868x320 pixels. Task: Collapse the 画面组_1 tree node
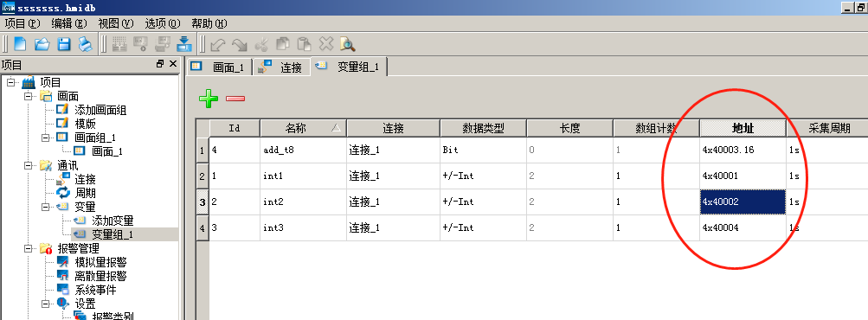click(45, 138)
